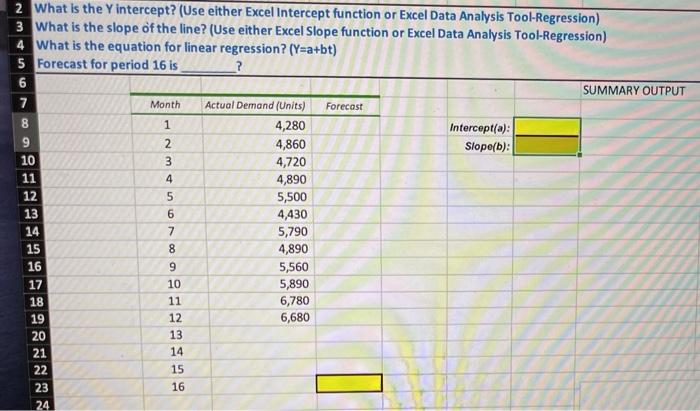Click the demand value 5,560
This screenshot has width=700, height=411.
tap(294, 267)
